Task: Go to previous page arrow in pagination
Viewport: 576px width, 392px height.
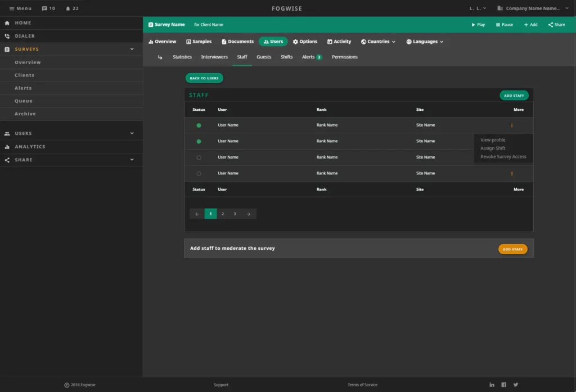Action: [197, 214]
